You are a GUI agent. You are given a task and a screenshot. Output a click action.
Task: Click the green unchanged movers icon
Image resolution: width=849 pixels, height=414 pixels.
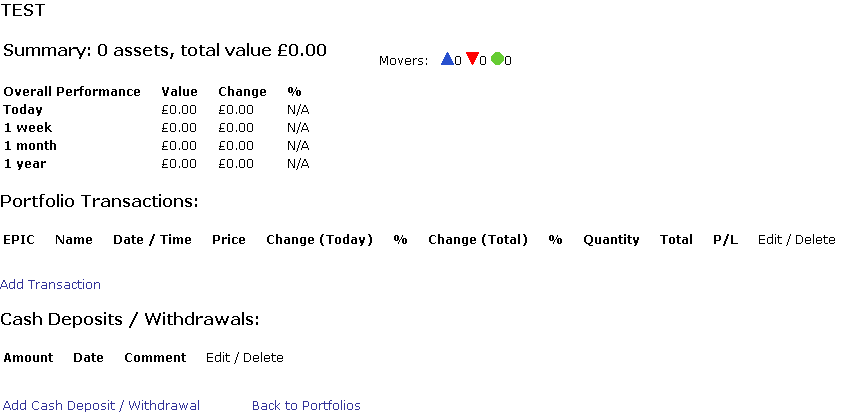497,59
